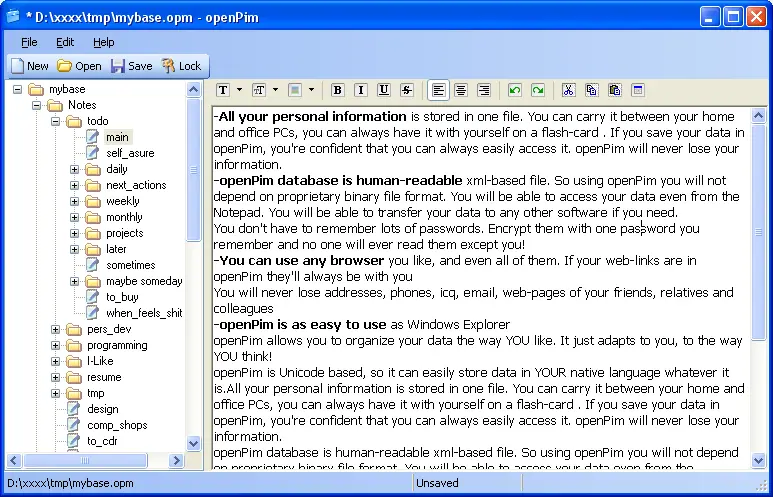Expand the weekly folder
Screen dimensions: 773x497
click(x=74, y=201)
